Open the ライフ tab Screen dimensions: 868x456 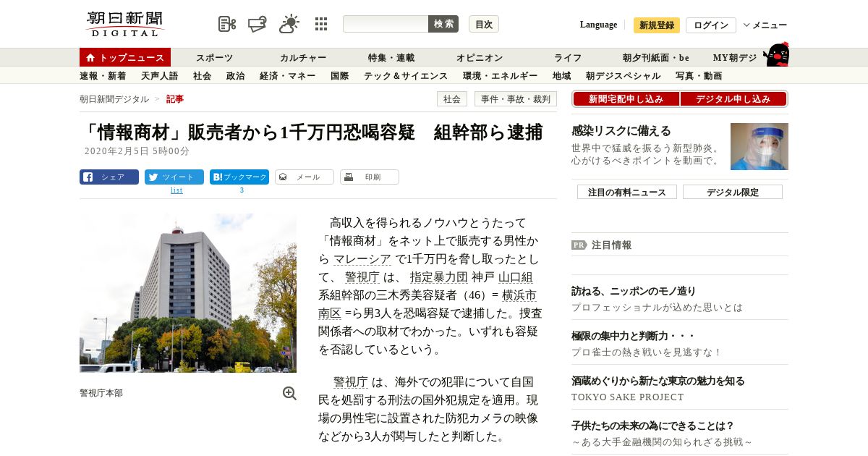pos(568,57)
